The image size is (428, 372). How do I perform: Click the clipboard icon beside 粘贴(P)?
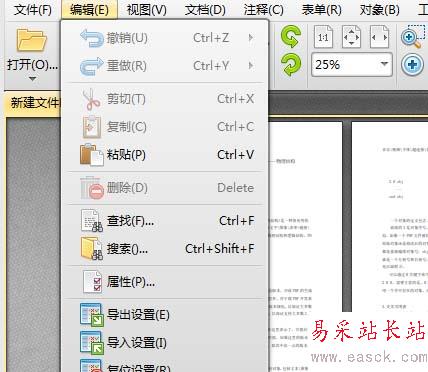click(92, 155)
